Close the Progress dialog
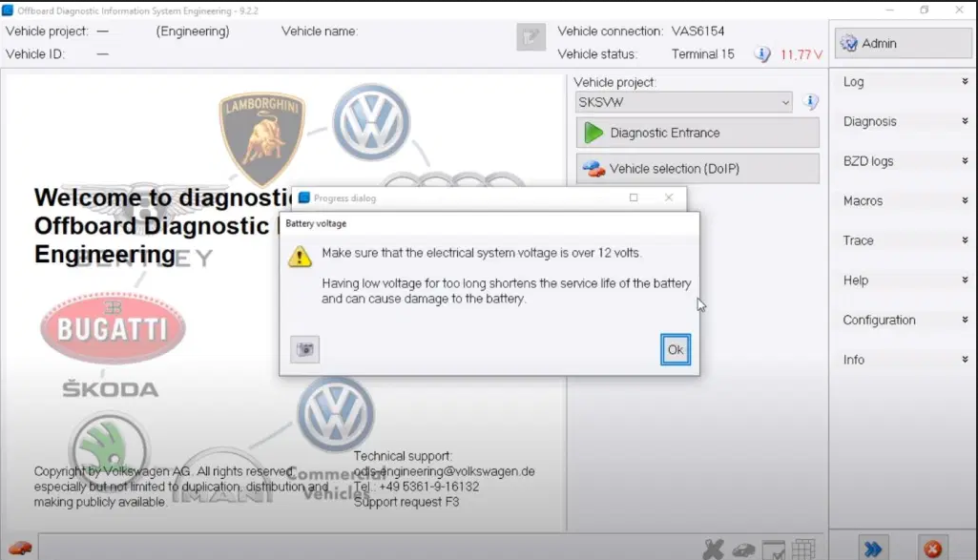 click(x=669, y=197)
